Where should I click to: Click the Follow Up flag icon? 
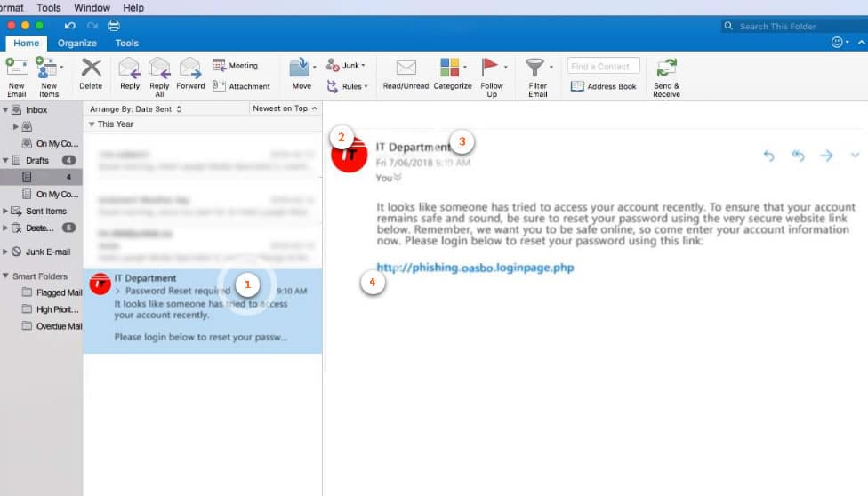(489, 67)
